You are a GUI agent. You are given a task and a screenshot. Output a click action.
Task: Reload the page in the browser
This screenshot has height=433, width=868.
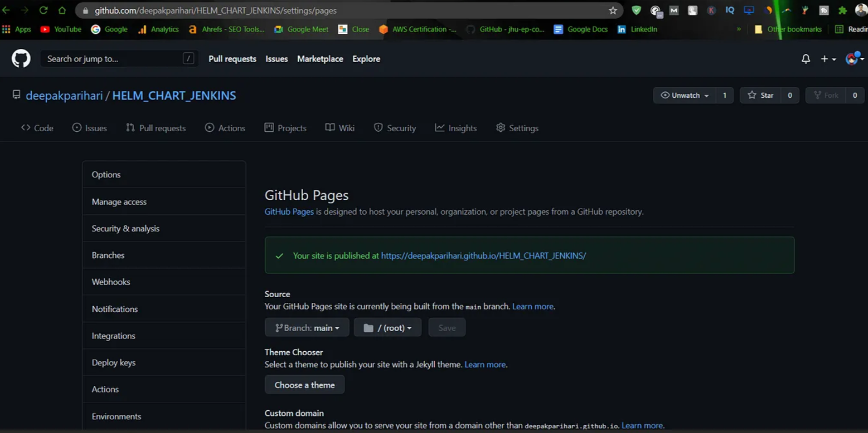[x=43, y=10]
